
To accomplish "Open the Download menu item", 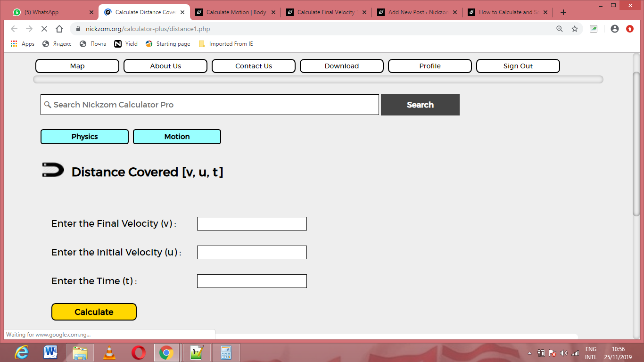I will (342, 66).
